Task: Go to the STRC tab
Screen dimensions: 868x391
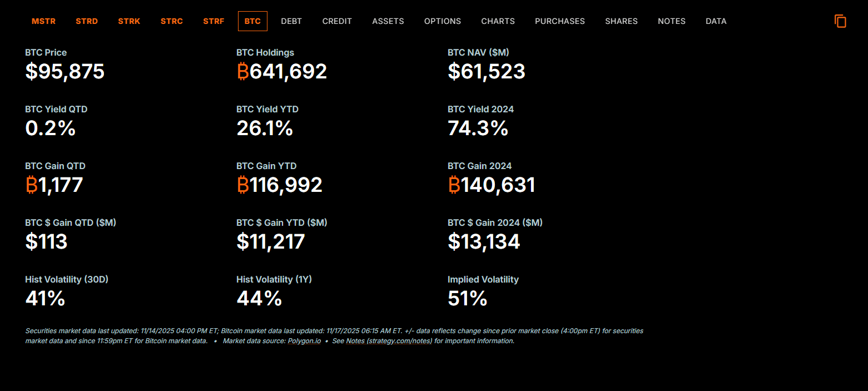Action: click(172, 21)
